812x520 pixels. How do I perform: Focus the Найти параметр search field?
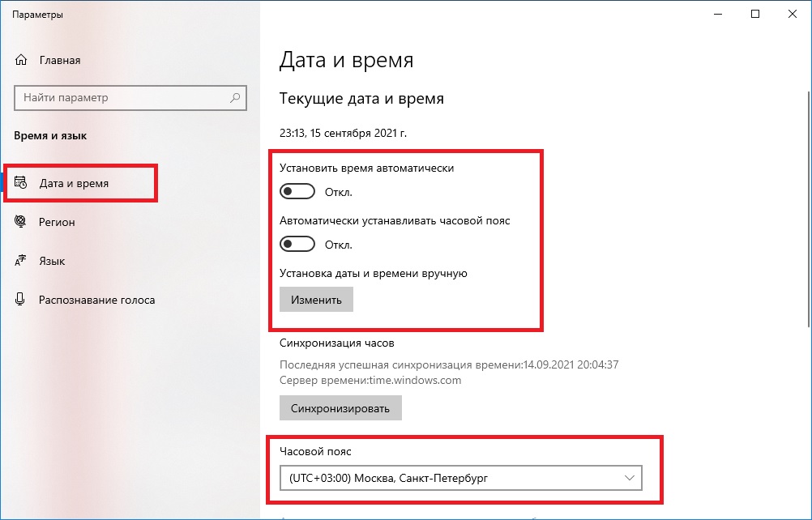click(122, 98)
